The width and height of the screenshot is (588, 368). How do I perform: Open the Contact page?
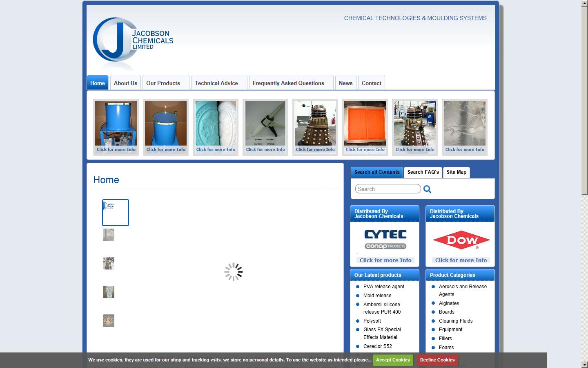point(371,83)
